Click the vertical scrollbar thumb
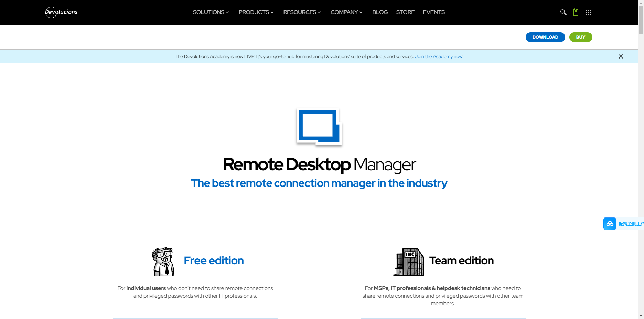The height and width of the screenshot is (319, 644). (x=641, y=20)
